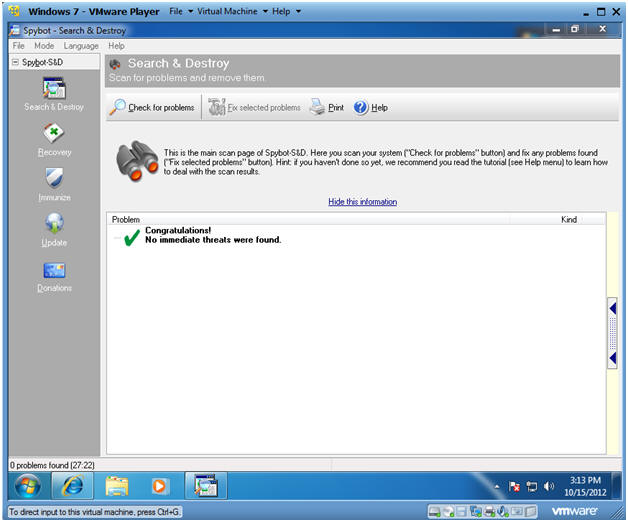Open the Recovery section in sidebar
Image resolution: width=628 pixels, height=522 pixels.
54,140
